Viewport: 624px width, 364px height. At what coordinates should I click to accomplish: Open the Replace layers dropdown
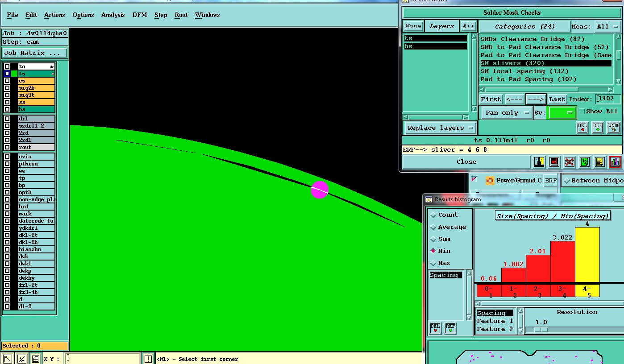click(440, 128)
